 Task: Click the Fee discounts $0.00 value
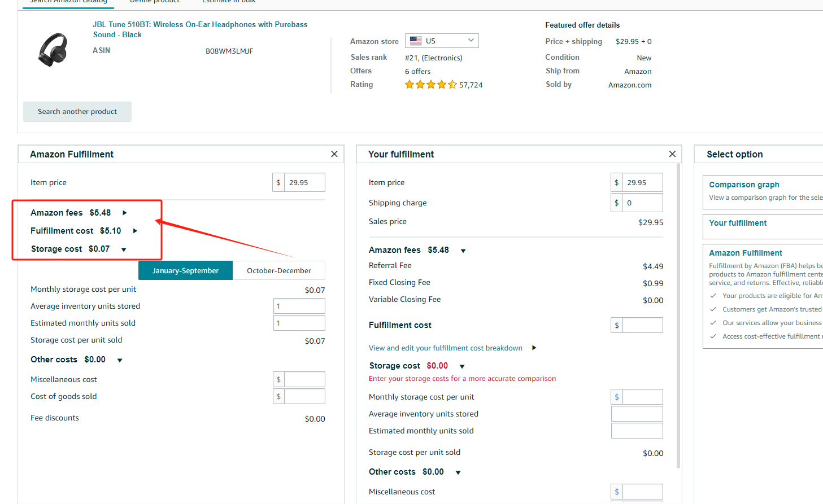click(x=315, y=419)
